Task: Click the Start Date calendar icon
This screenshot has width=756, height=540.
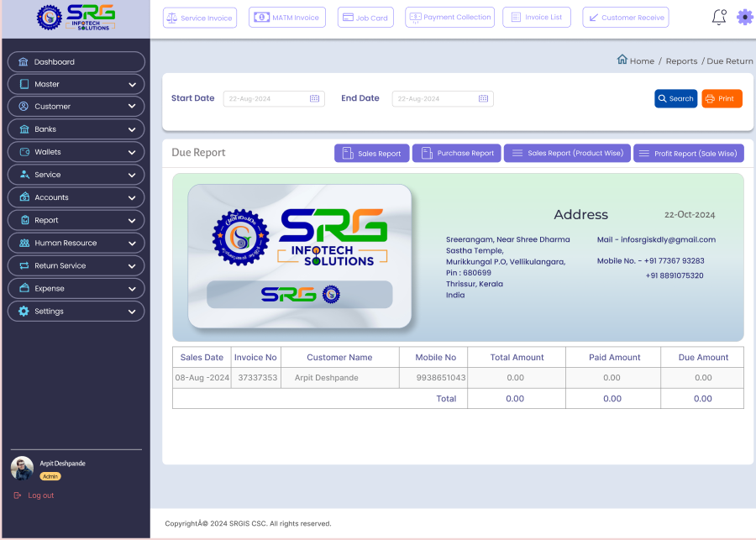Action: click(314, 98)
